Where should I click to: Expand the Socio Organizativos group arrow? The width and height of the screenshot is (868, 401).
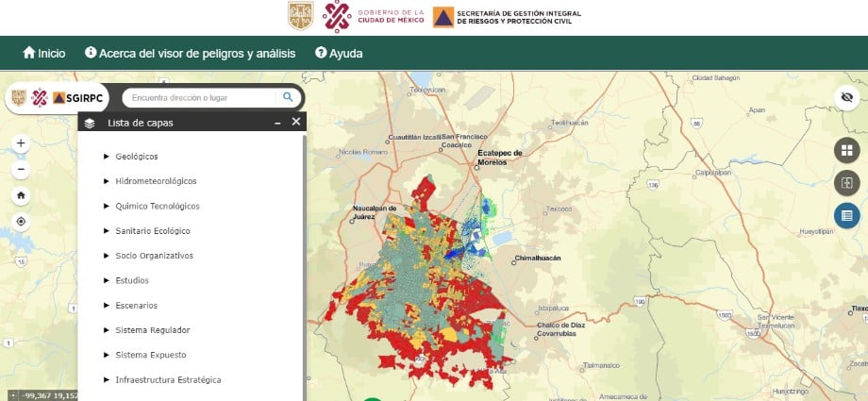pos(107,256)
